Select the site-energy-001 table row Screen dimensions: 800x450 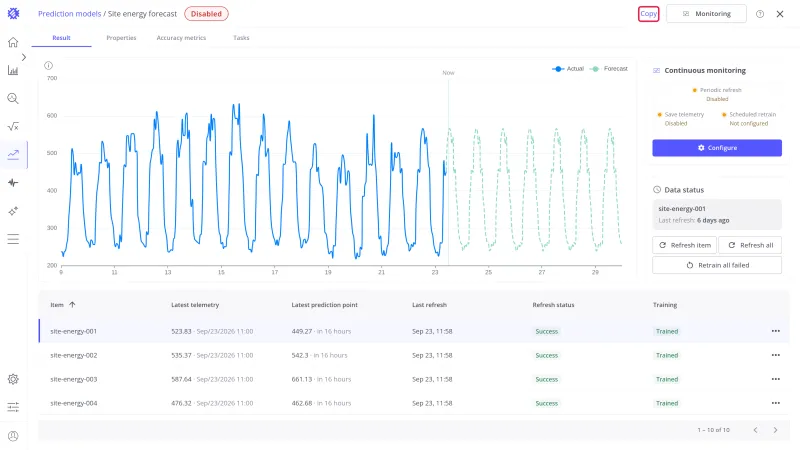[x=414, y=331]
